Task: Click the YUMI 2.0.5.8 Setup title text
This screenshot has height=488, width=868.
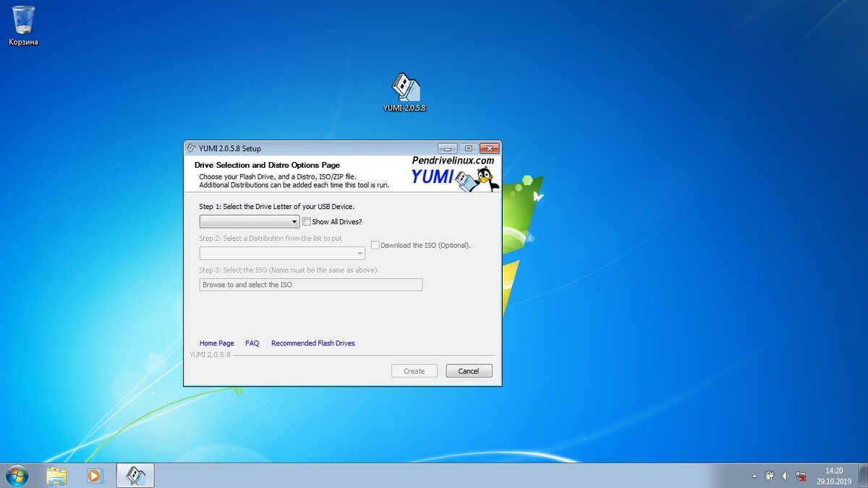Action: pos(230,148)
